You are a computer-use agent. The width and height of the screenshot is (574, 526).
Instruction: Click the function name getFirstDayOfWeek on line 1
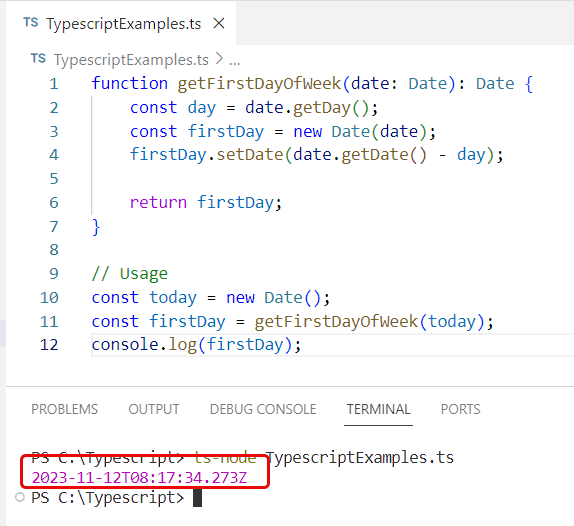[x=260, y=84]
